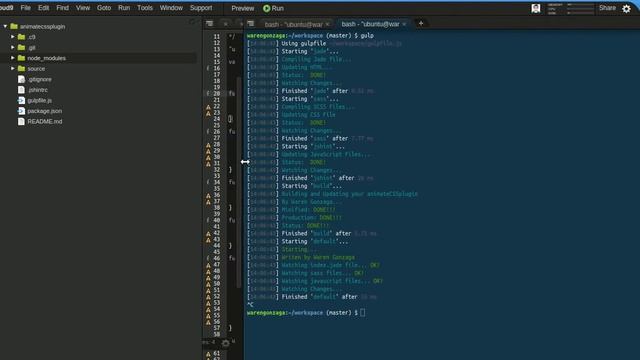Click the animatecssplugin root folder icon
The height and width of the screenshot is (360, 640).
tap(14, 26)
